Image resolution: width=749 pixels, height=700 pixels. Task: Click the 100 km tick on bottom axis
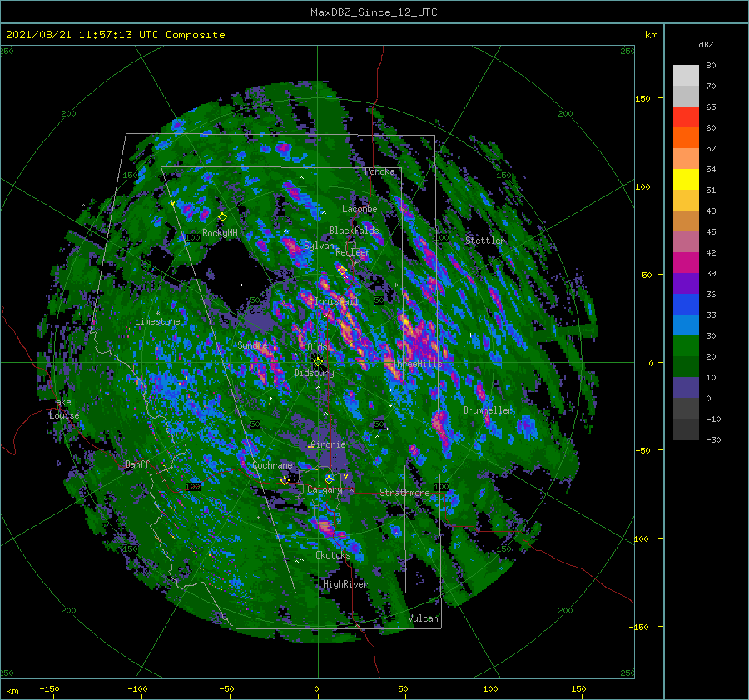pyautogui.click(x=490, y=689)
